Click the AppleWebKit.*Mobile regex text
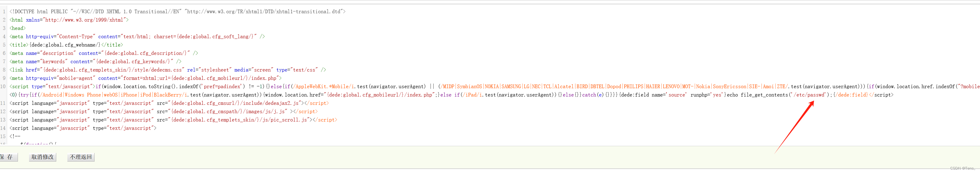 [323, 86]
